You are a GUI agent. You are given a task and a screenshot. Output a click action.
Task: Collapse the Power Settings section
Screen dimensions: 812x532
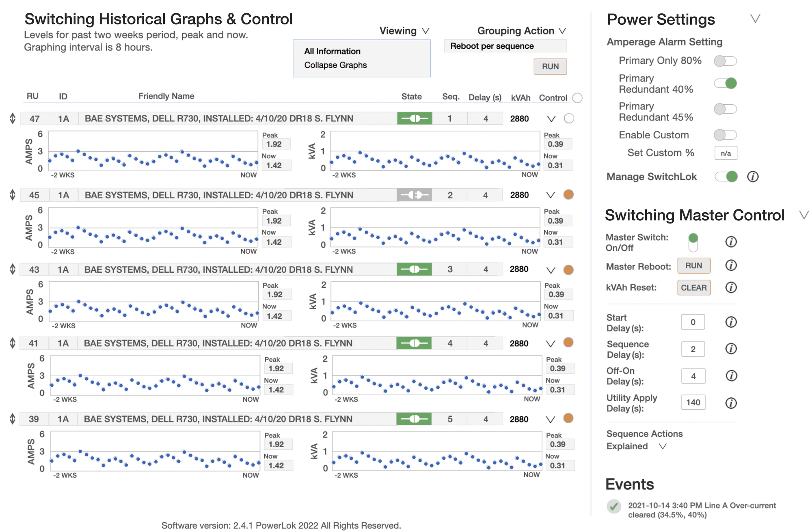(x=755, y=19)
